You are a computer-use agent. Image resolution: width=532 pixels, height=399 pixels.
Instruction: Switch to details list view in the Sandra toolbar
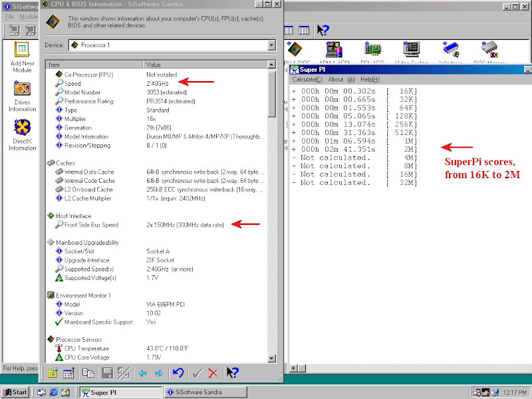(304, 31)
